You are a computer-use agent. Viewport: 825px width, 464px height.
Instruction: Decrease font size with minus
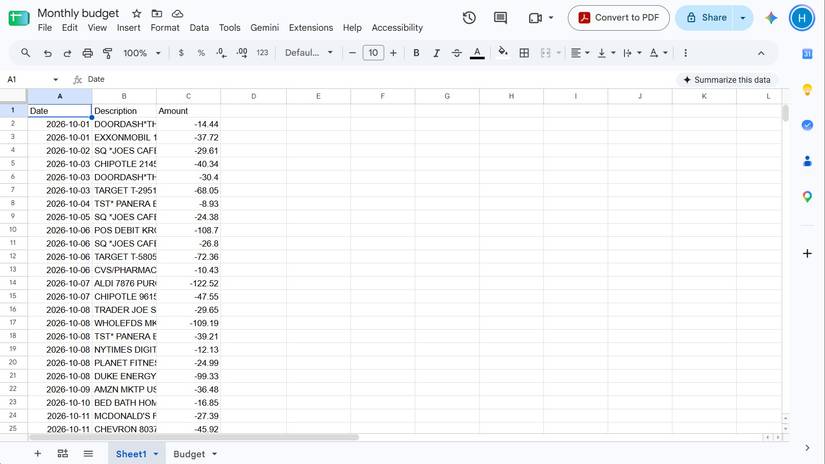click(353, 53)
